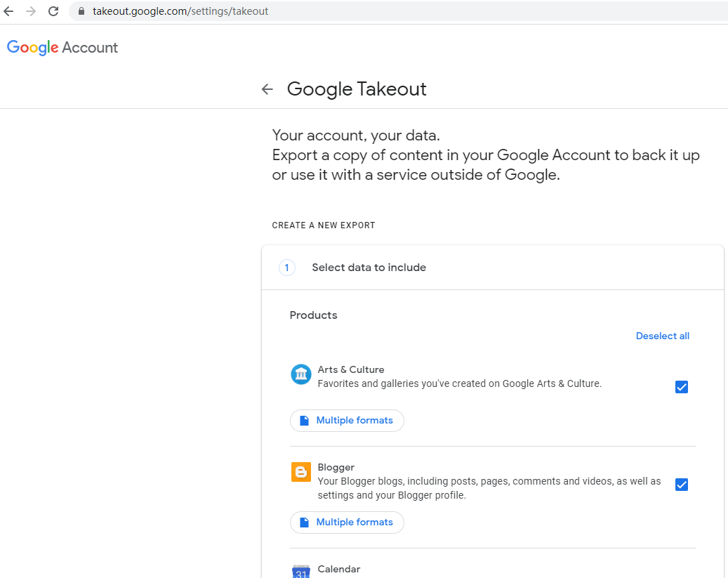
Task: Click the takeout.google.com address bar
Action: coord(399,11)
